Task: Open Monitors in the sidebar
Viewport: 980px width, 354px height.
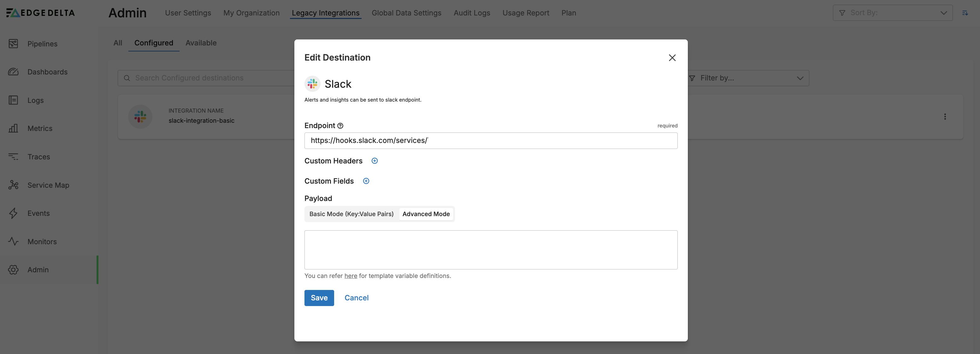Action: click(x=42, y=241)
